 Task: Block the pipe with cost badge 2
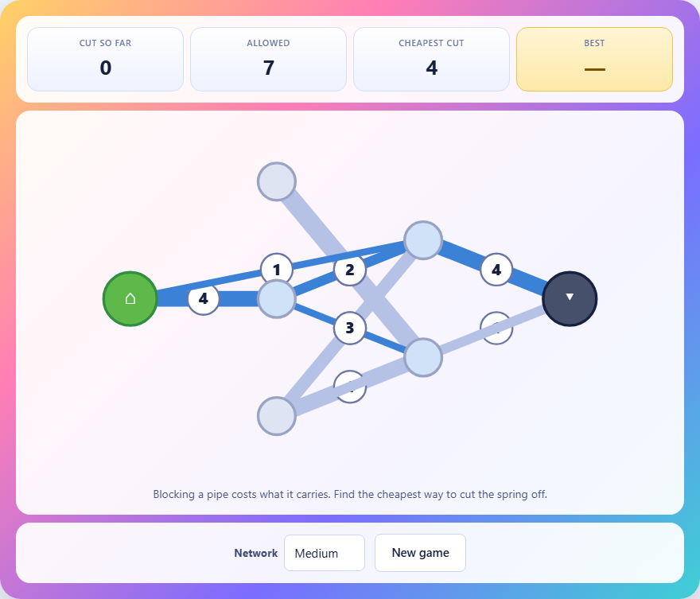coord(350,270)
